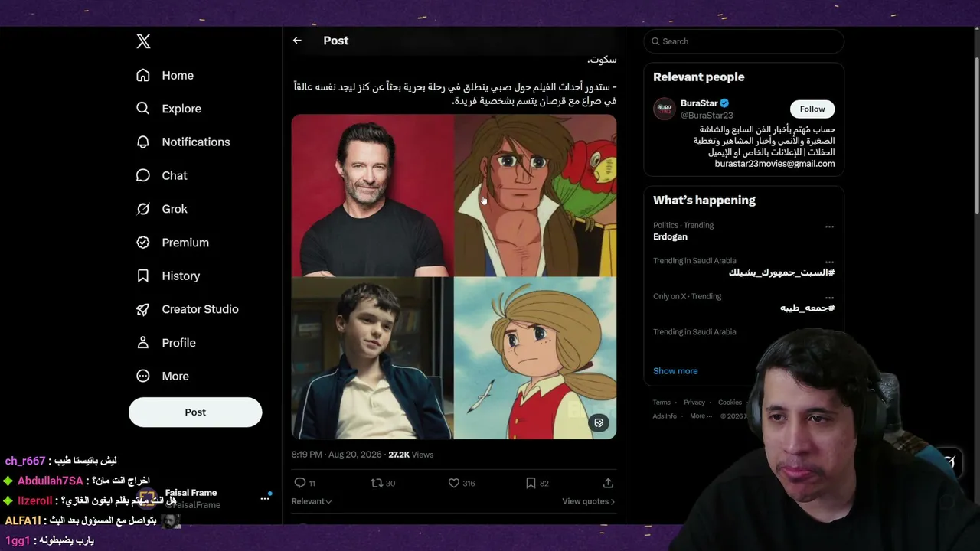The height and width of the screenshot is (551, 980).
Task: Open the BuraStar profile name link
Action: (699, 103)
